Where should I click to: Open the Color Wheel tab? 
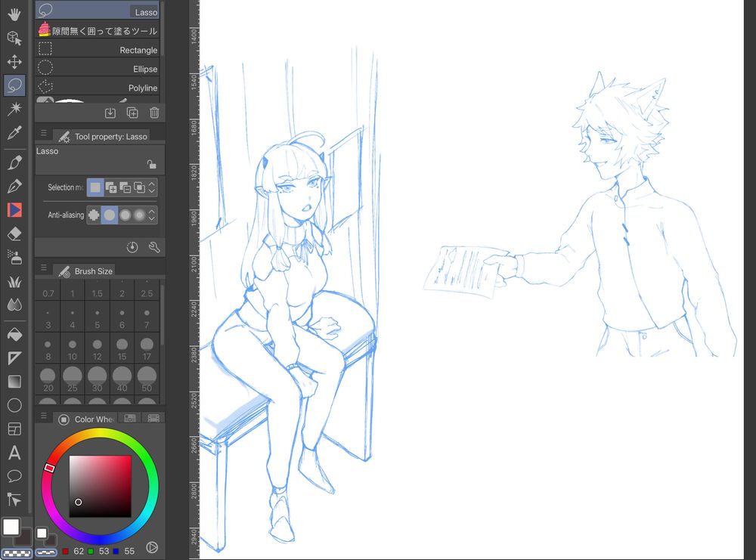[85, 419]
